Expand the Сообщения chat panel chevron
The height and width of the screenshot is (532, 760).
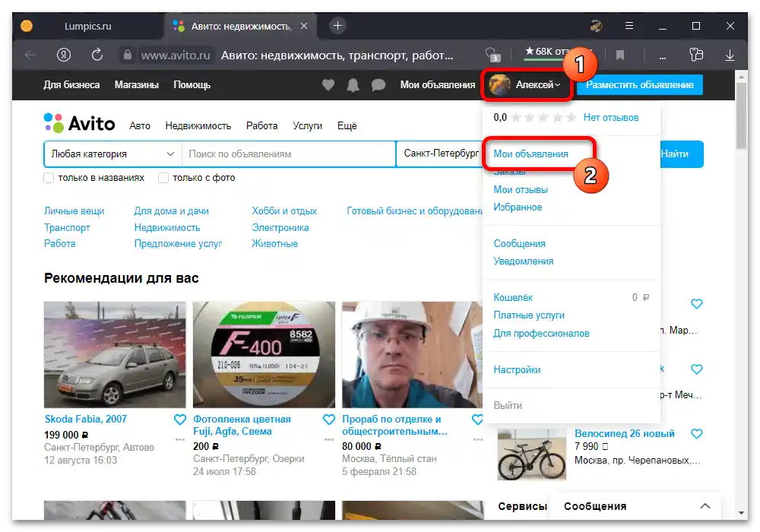(705, 506)
